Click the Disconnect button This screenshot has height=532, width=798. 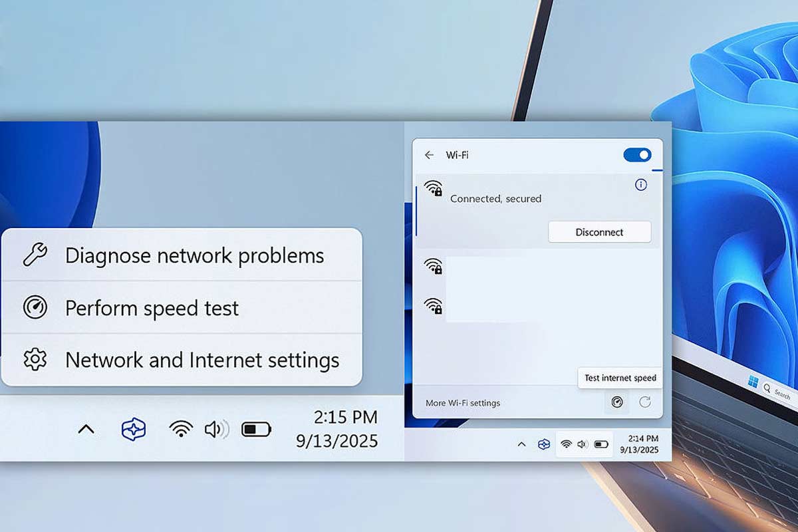point(600,232)
